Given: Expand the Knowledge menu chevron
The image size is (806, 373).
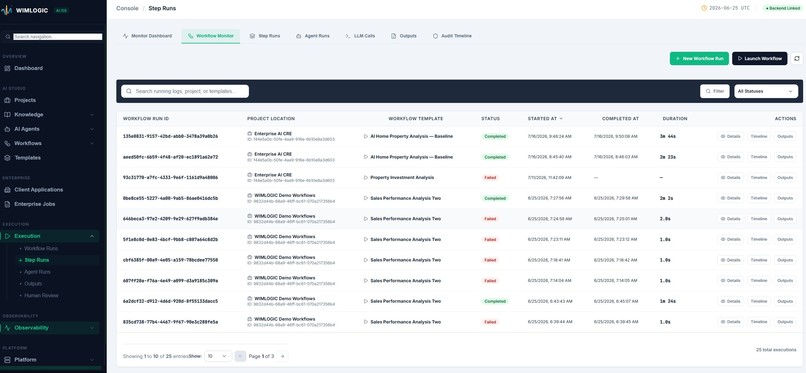Looking at the screenshot, I should [92, 115].
